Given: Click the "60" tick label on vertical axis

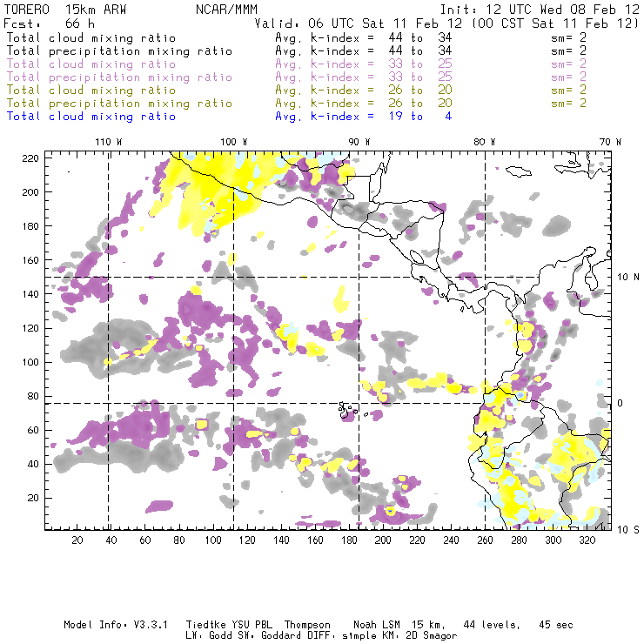Looking at the screenshot, I should click(33, 430).
